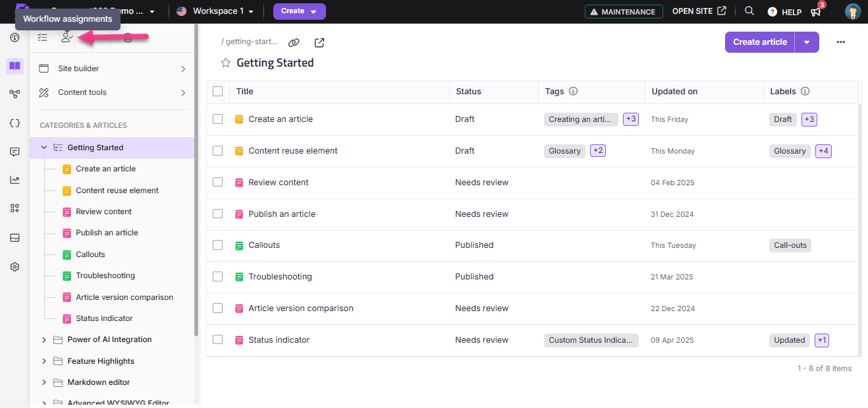Open the Drive storage icon in left rail

14,238
